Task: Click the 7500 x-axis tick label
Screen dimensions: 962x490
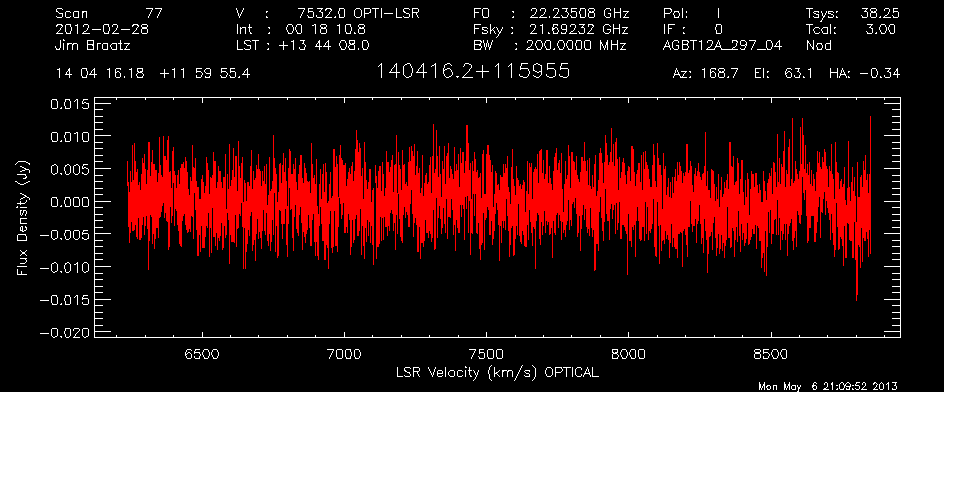Action: pyautogui.click(x=486, y=354)
